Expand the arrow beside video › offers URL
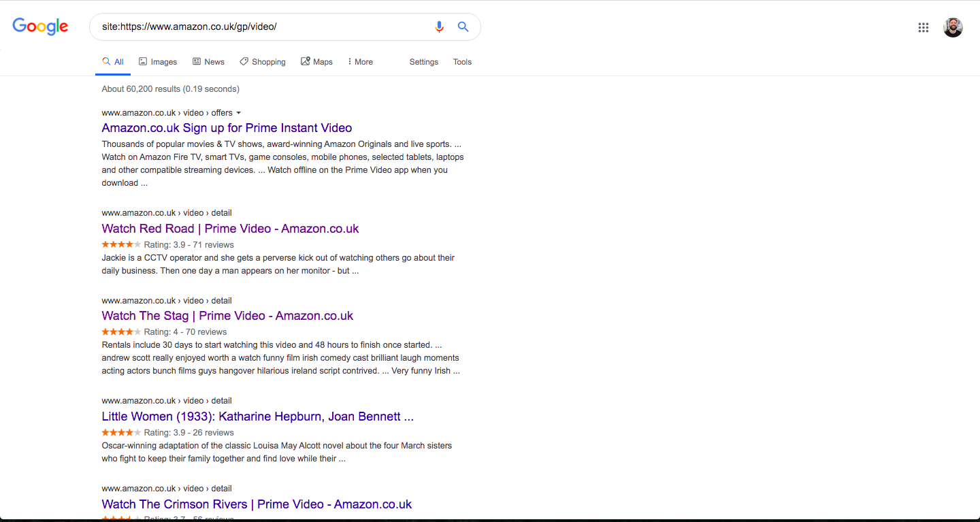Image resolution: width=980 pixels, height=522 pixels. (x=239, y=113)
